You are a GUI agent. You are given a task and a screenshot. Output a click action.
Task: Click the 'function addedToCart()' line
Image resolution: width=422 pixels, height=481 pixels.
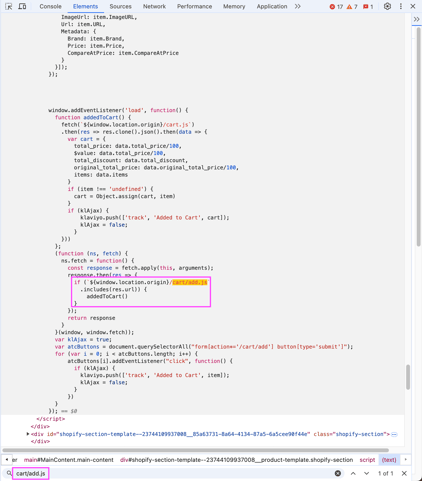pos(93,117)
